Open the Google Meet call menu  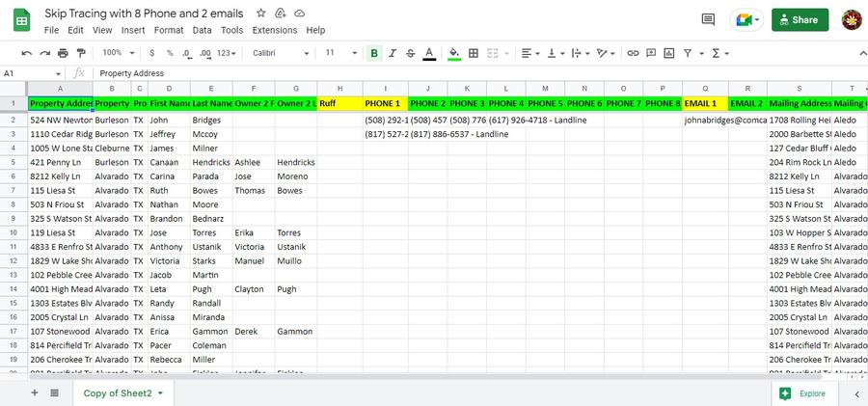[746, 20]
